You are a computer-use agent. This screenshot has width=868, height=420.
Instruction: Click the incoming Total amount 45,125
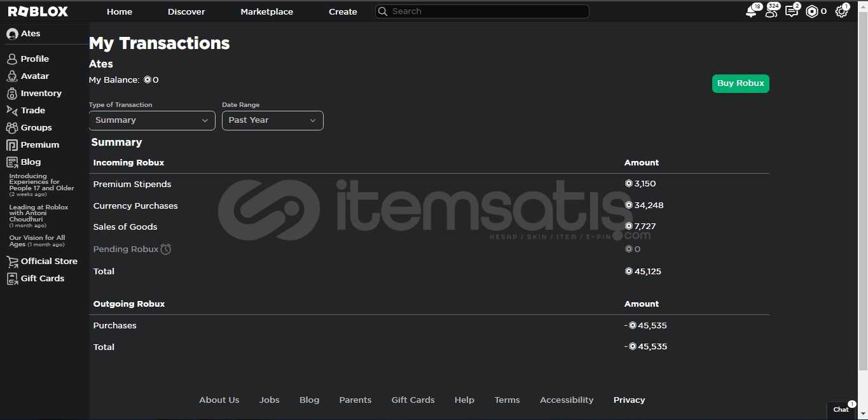pyautogui.click(x=643, y=272)
